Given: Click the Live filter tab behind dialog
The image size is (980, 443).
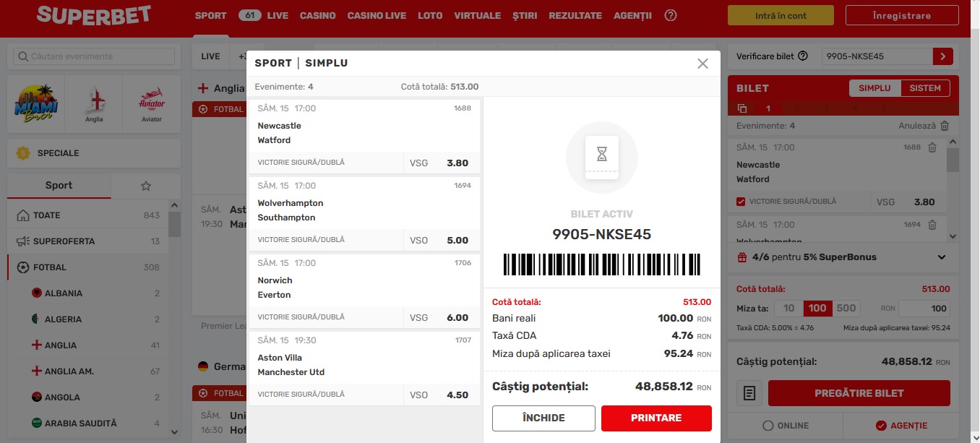Looking at the screenshot, I should 210,56.
